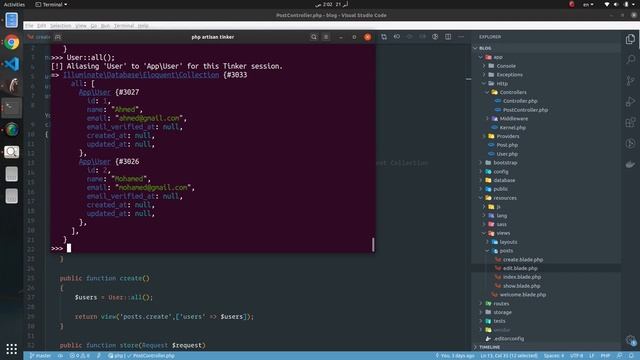
Task: Click the terminal window vertical scrollbar
Action: [x=373, y=244]
